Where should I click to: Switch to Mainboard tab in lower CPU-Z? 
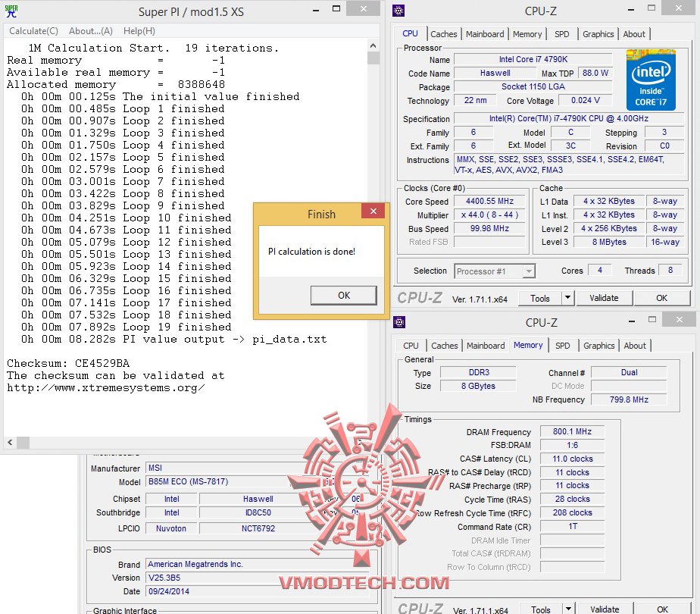click(x=486, y=346)
